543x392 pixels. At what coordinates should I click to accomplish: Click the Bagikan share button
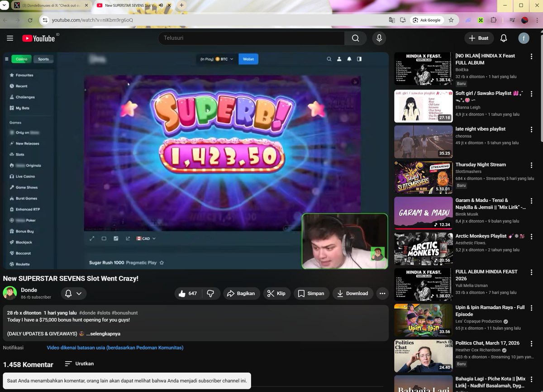241,293
